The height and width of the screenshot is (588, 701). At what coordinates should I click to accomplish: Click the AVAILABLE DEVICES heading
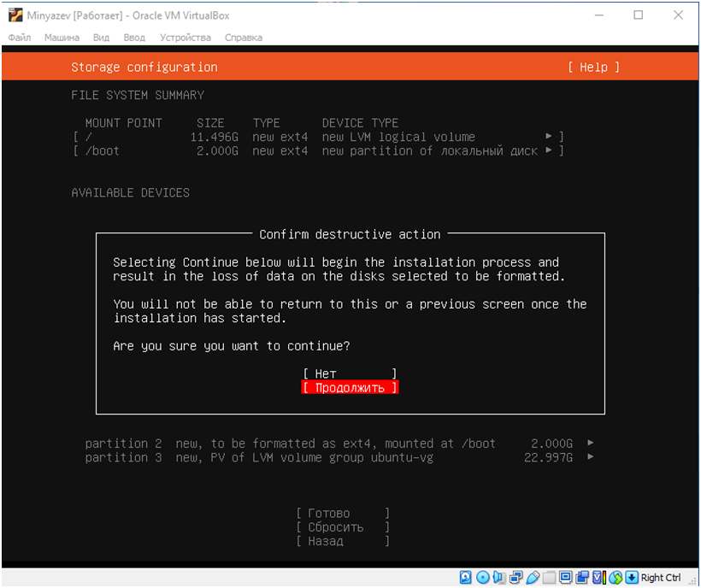pyautogui.click(x=130, y=192)
